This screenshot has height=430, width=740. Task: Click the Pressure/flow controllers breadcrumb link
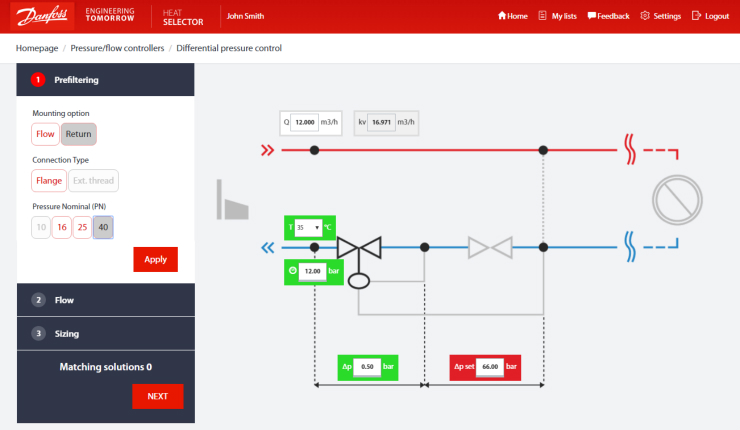[x=117, y=48]
